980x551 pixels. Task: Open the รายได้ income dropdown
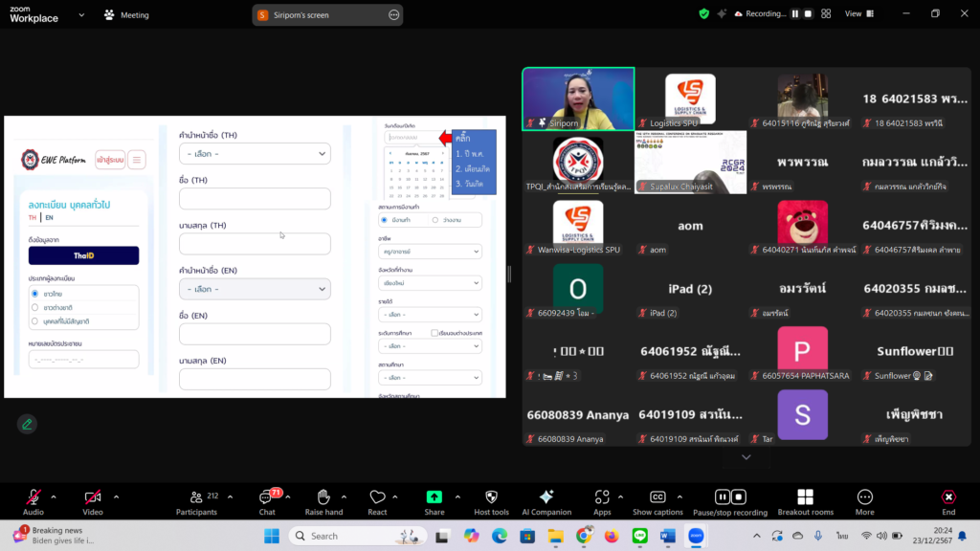point(430,314)
